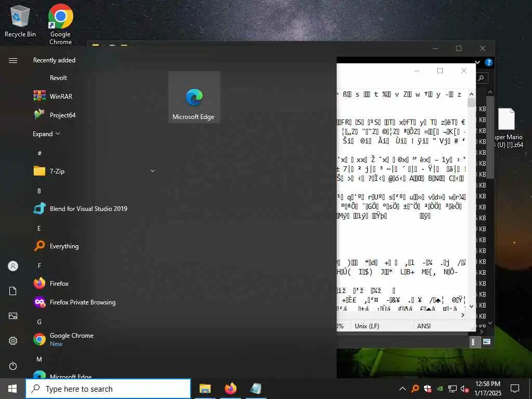Open File Explorer from taskbar

click(205, 389)
